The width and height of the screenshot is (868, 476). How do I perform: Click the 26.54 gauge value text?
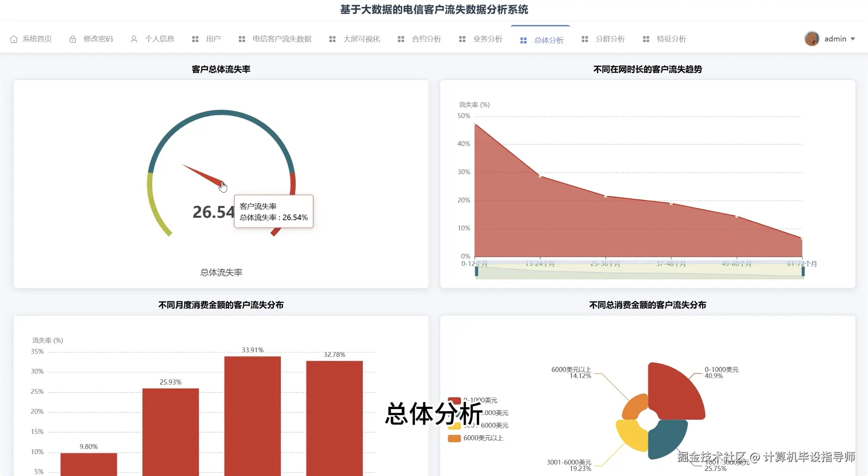click(x=213, y=212)
